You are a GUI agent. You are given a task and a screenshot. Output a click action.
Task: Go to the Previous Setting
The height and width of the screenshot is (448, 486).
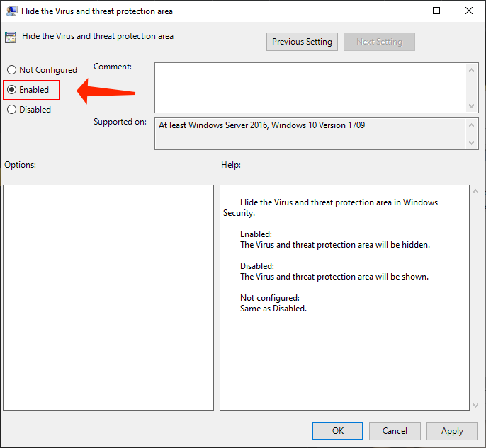click(302, 42)
